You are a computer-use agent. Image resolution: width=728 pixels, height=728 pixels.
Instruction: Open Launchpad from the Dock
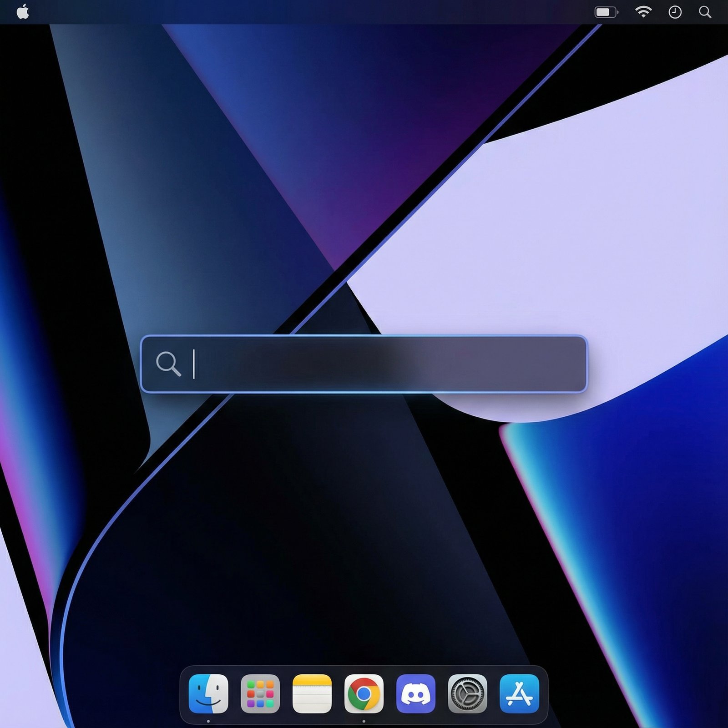tap(261, 693)
